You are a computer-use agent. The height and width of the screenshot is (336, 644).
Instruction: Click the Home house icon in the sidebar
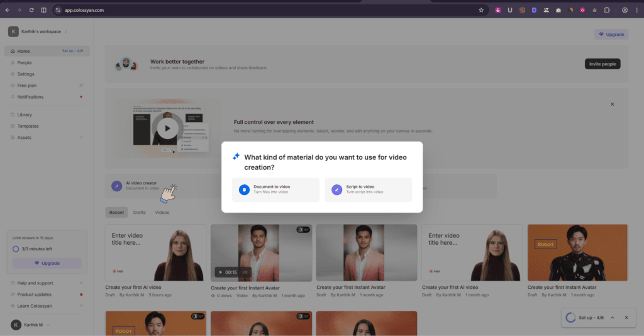[x=13, y=52]
